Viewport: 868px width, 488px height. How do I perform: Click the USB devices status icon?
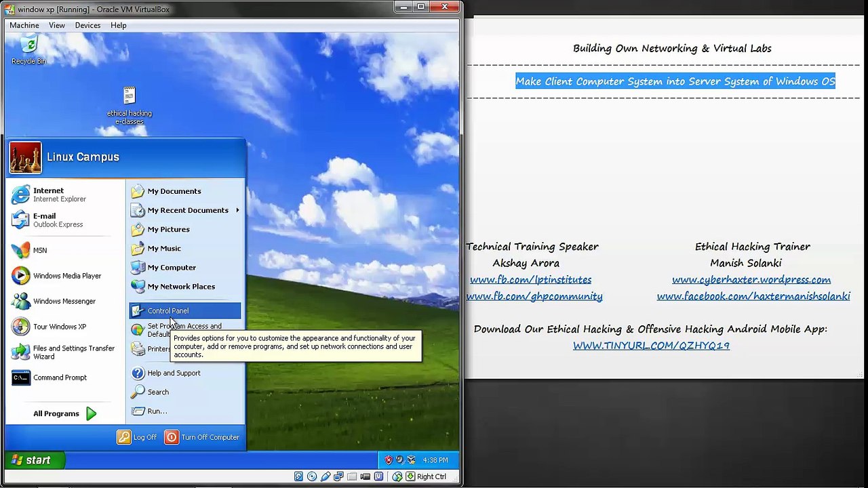point(325,476)
